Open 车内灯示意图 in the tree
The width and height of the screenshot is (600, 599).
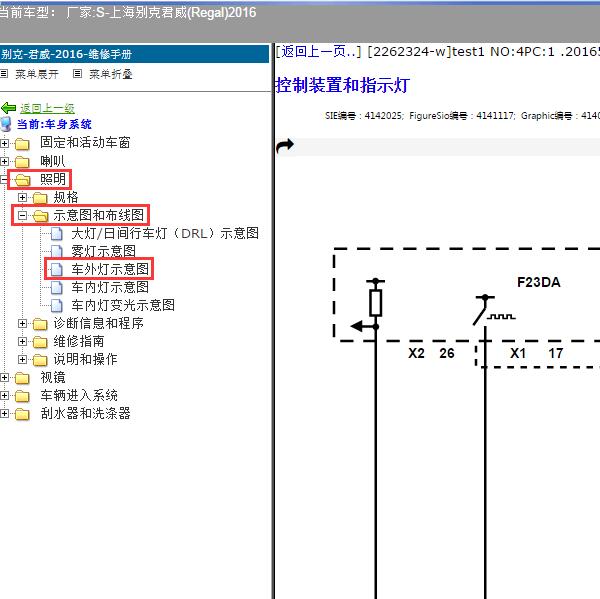pyautogui.click(x=110, y=287)
